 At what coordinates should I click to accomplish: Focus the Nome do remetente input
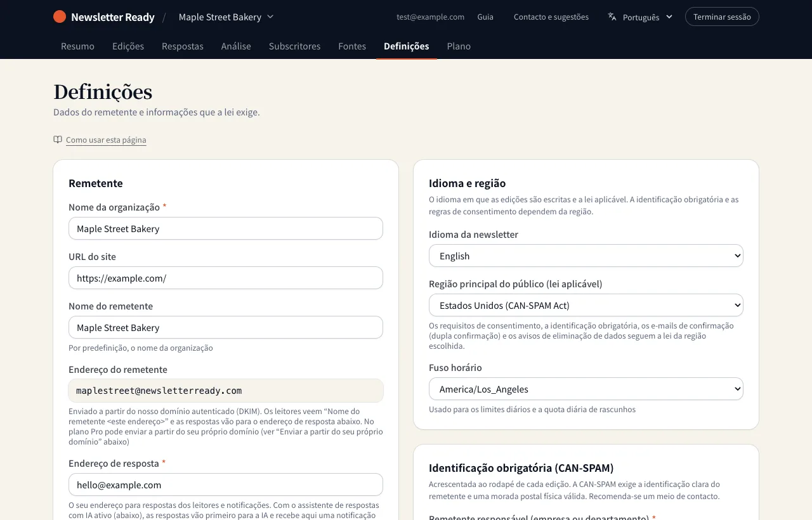[x=226, y=327]
